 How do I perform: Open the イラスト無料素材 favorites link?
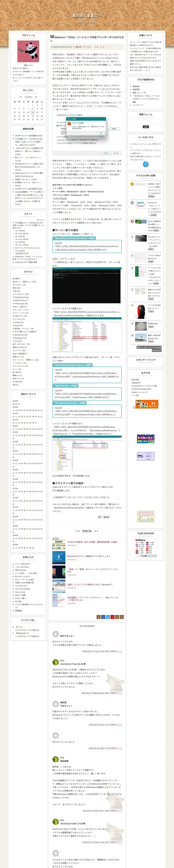click(29, 606)
